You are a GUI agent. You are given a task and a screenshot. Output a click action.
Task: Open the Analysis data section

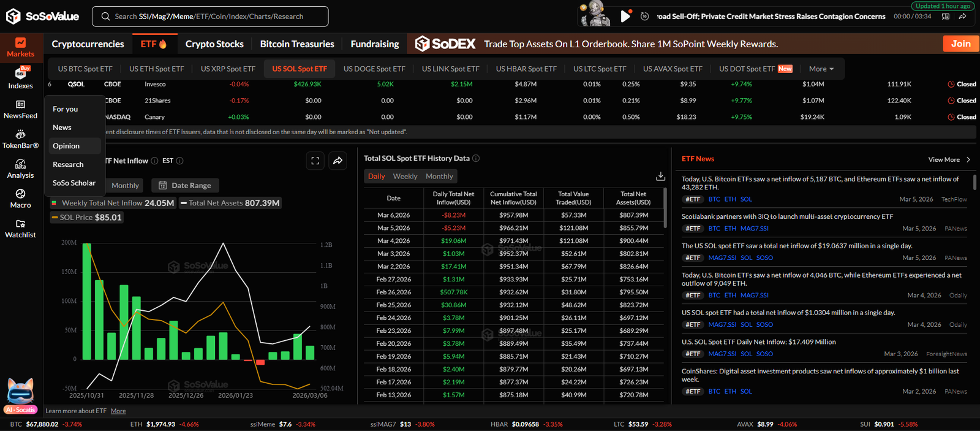click(20, 169)
